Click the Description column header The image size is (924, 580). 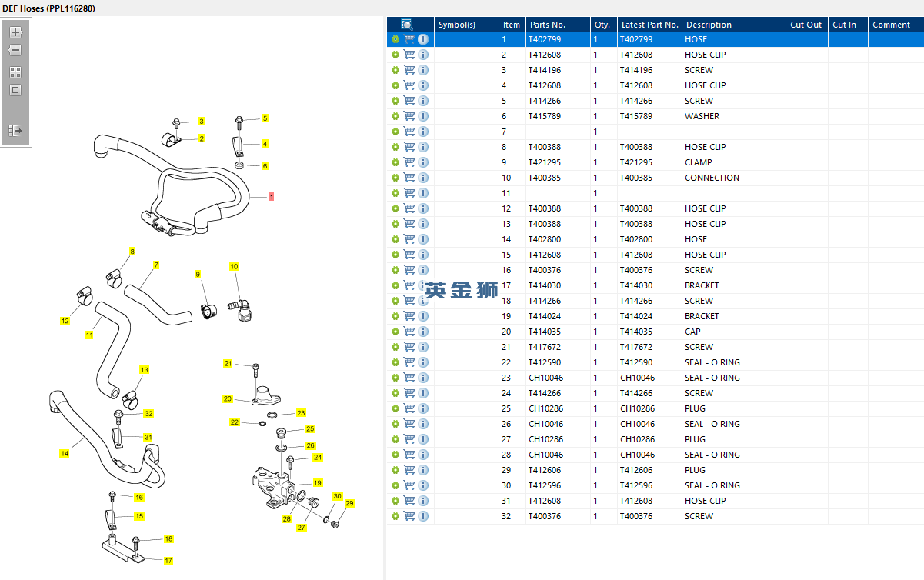(x=734, y=25)
